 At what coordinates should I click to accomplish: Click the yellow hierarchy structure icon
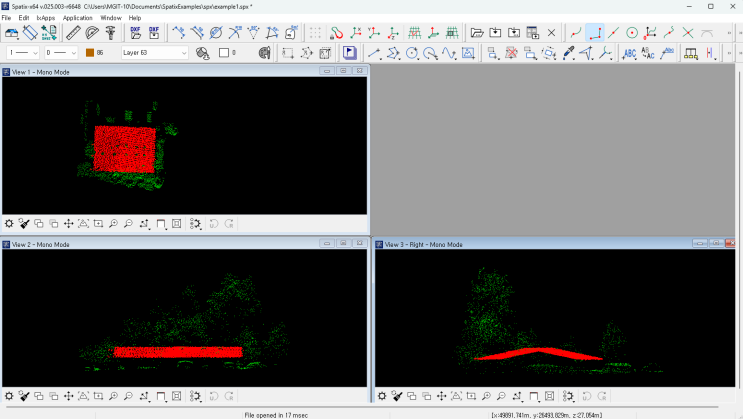[691, 53]
